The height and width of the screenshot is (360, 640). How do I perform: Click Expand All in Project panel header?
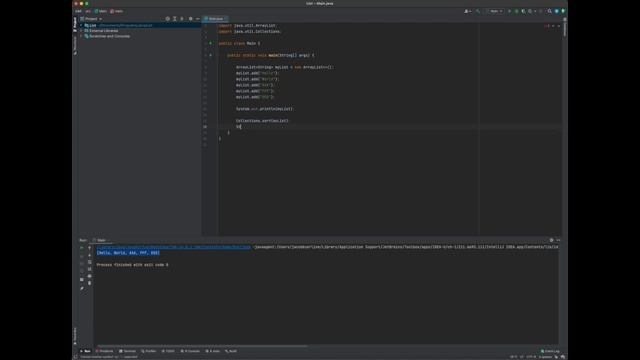tap(175, 19)
